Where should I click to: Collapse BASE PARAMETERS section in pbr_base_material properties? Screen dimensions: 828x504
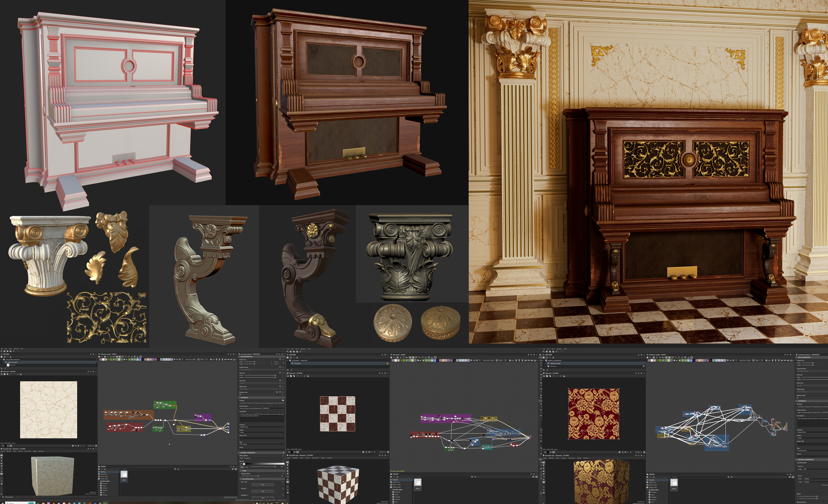239,357
